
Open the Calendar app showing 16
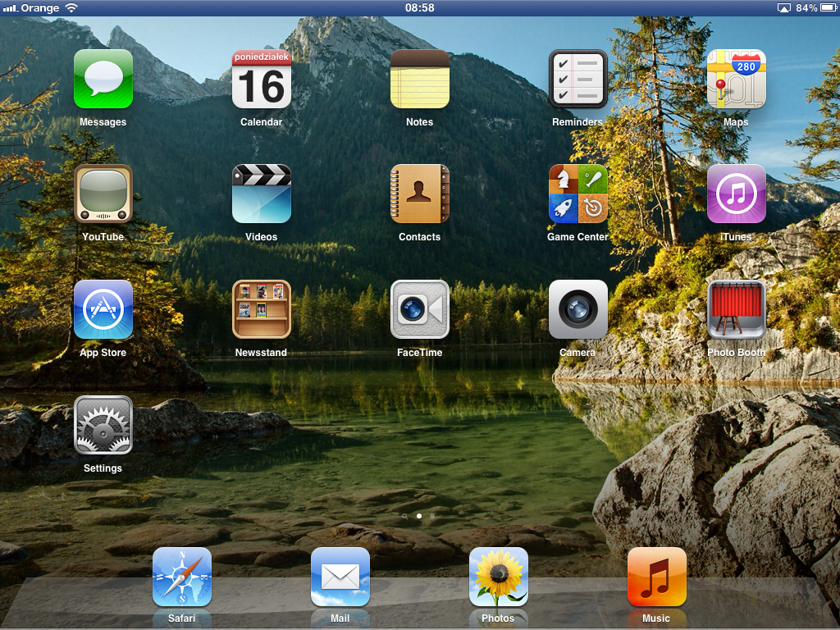262,80
